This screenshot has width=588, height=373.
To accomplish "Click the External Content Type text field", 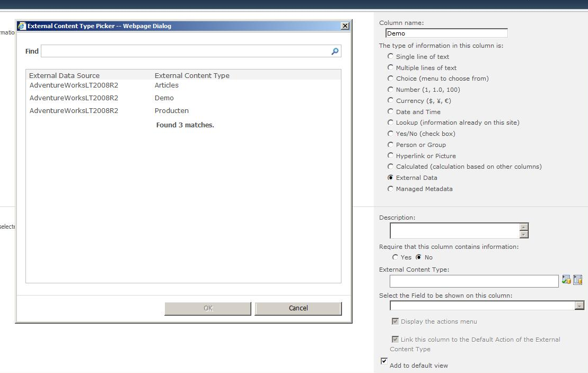I will [x=473, y=281].
